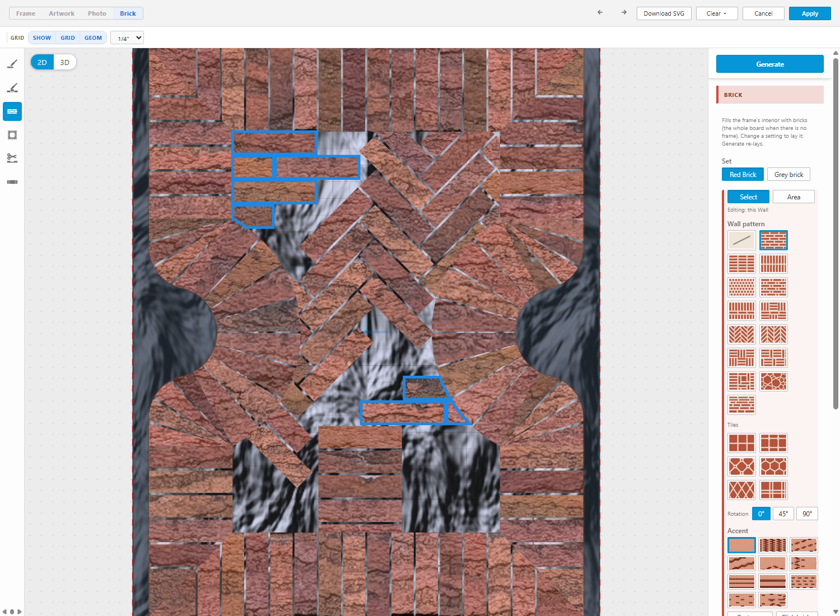840x616 pixels.
Task: Switch to the Photo tab
Action: 97,13
